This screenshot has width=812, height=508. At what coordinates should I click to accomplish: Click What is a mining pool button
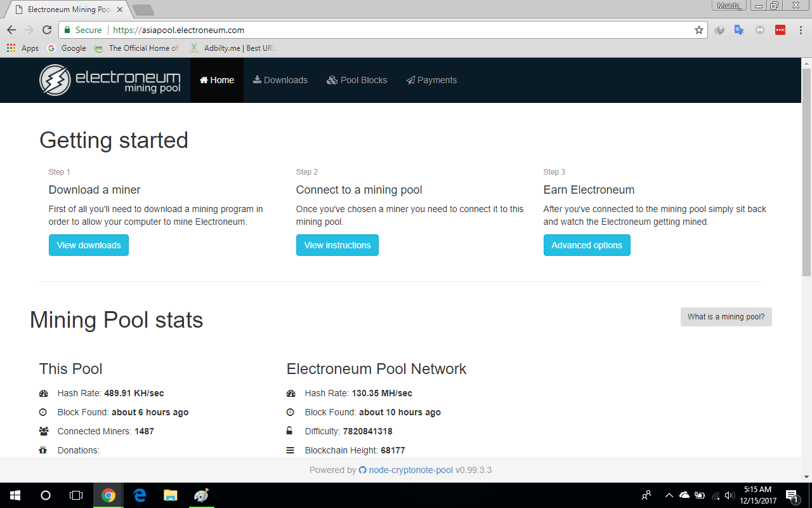[x=726, y=317]
